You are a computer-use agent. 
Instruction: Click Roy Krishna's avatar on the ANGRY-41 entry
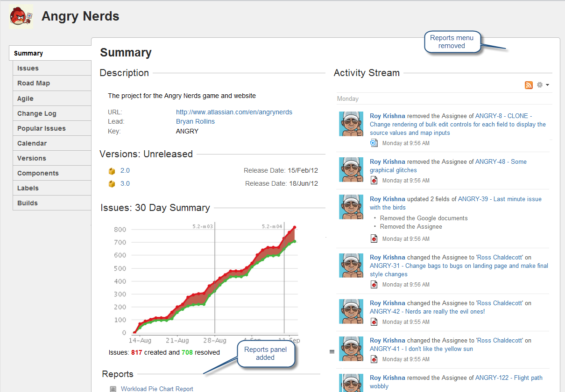click(351, 348)
